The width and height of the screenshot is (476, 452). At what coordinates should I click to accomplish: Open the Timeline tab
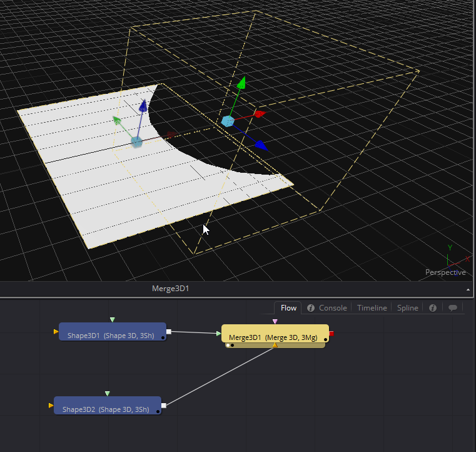(372, 308)
